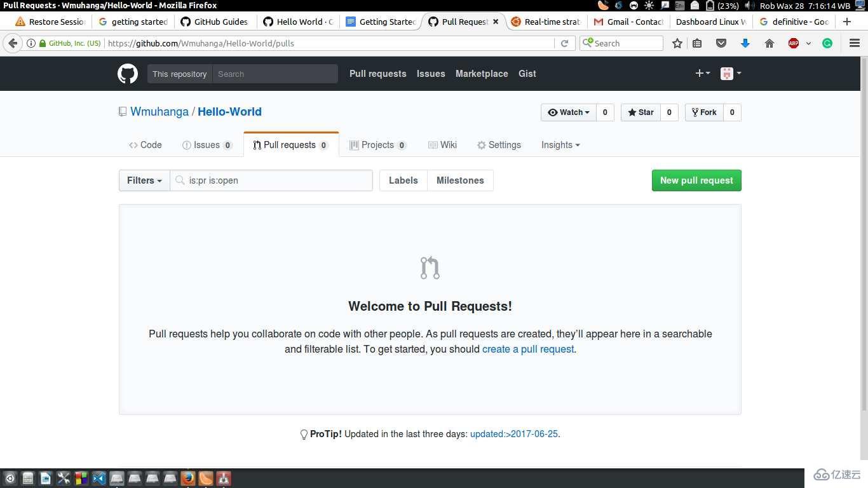Open the Issues repository tab
This screenshot has width=868, height=488.
207,145
